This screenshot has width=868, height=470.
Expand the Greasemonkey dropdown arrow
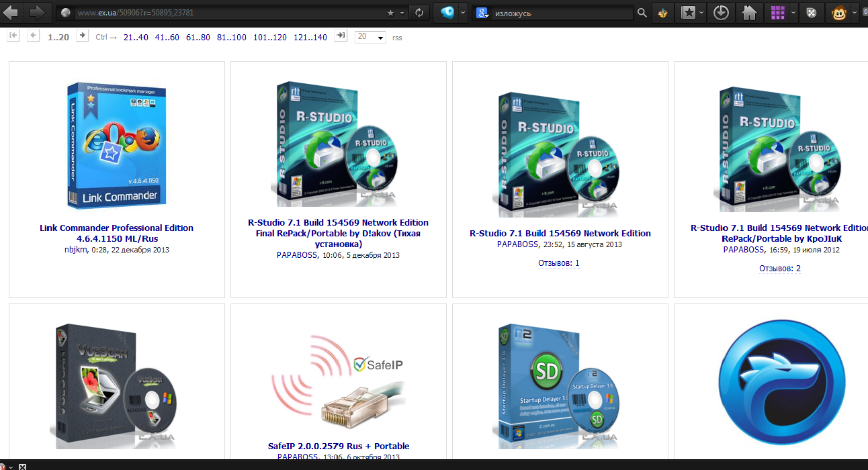click(855, 13)
